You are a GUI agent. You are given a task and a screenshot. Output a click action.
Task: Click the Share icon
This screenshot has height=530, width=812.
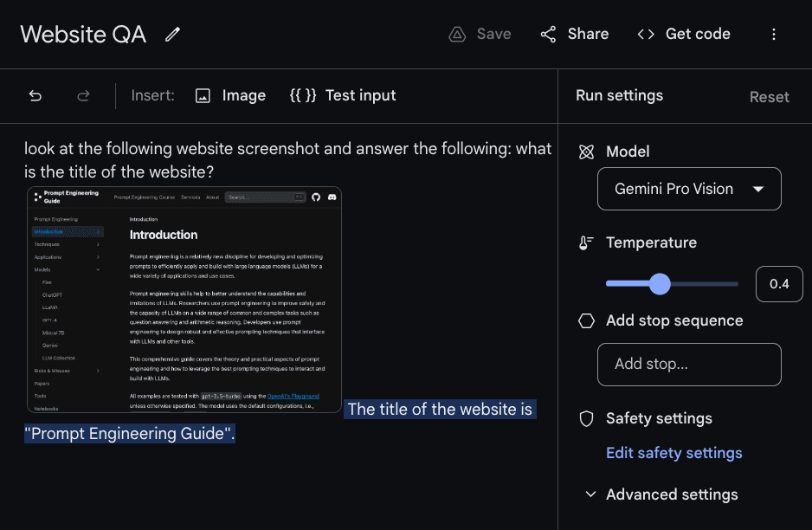(x=548, y=34)
